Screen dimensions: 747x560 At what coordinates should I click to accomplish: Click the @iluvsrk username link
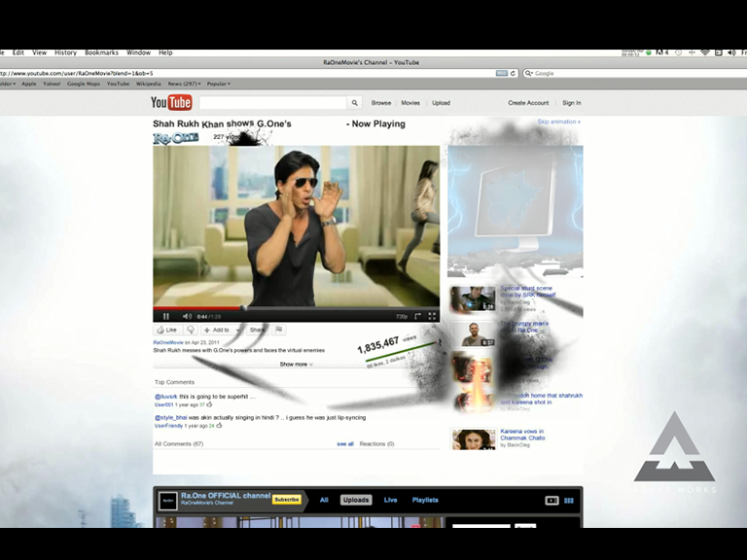pos(165,397)
